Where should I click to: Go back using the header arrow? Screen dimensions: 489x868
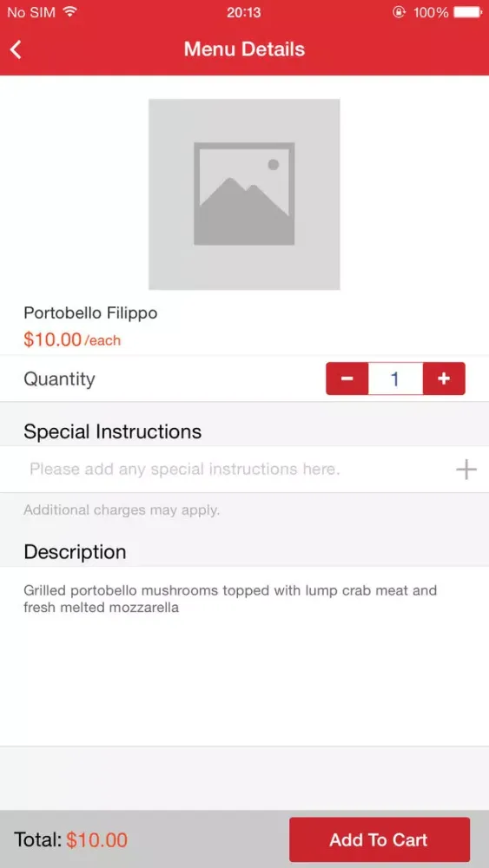(16, 49)
